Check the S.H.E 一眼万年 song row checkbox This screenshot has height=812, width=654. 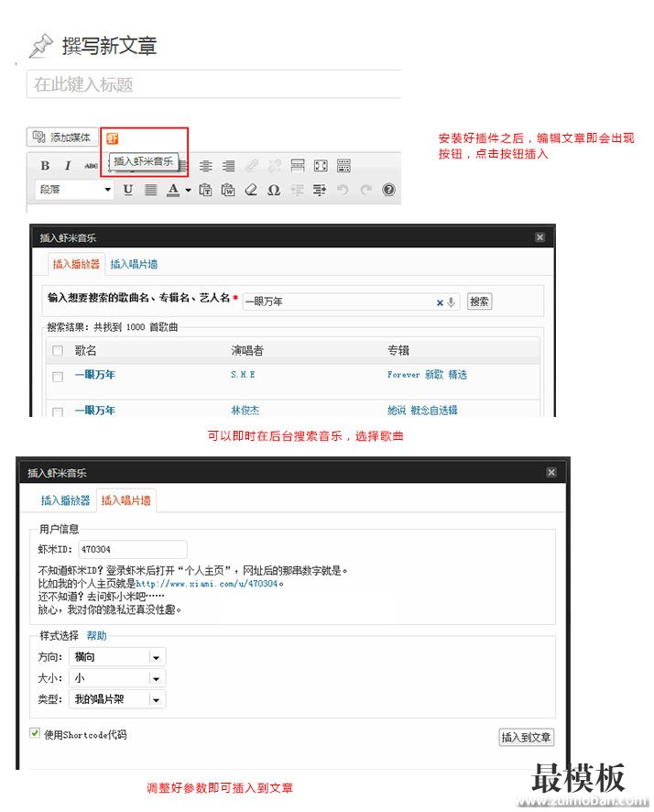coord(58,377)
